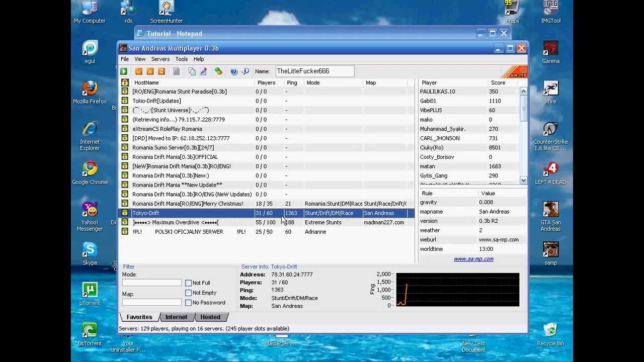
Task: Switch to the Hosted tab
Action: click(210, 317)
